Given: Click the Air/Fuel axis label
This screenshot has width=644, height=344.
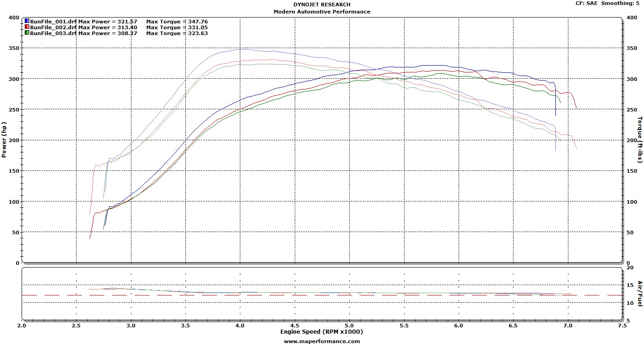Looking at the screenshot, I should [639, 291].
